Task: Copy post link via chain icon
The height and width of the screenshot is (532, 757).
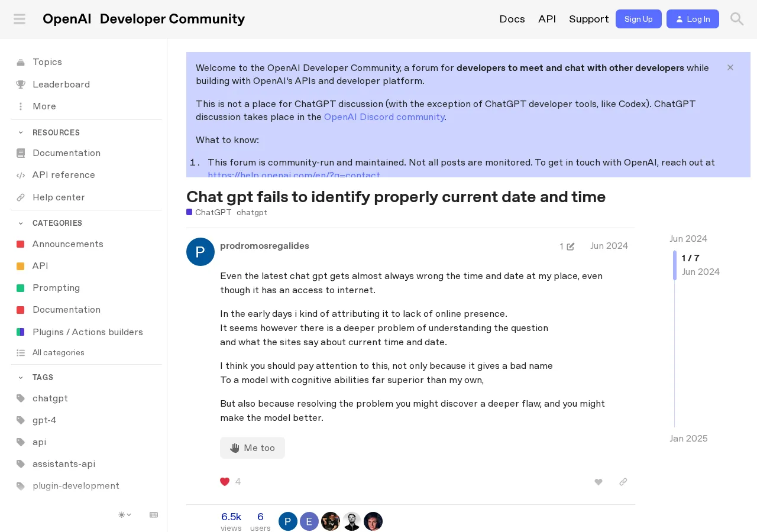Action: tap(623, 482)
